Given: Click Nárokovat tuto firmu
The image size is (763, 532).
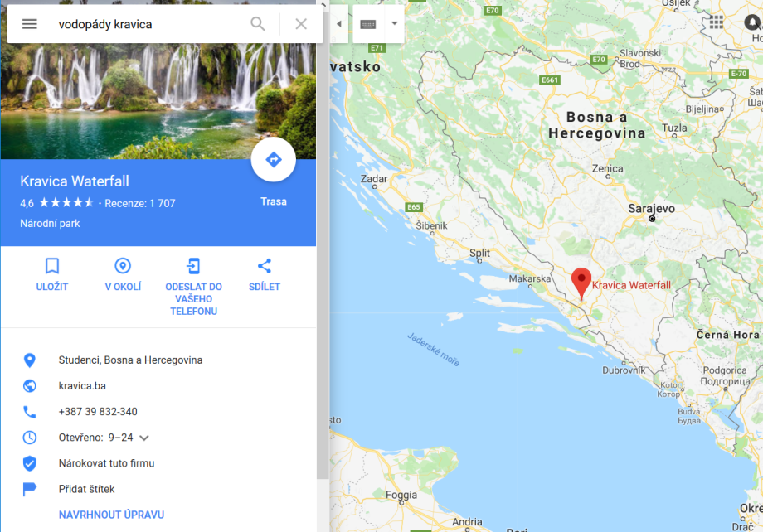Looking at the screenshot, I should (106, 463).
